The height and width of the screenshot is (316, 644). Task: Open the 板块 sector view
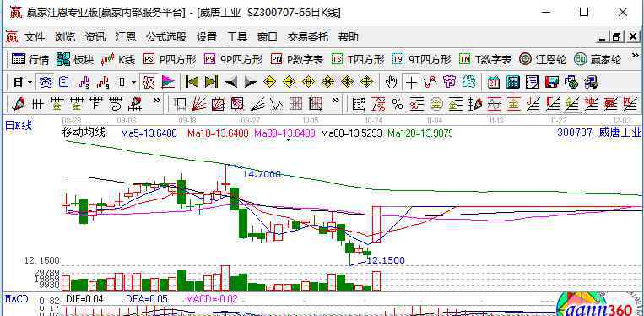[x=75, y=60]
